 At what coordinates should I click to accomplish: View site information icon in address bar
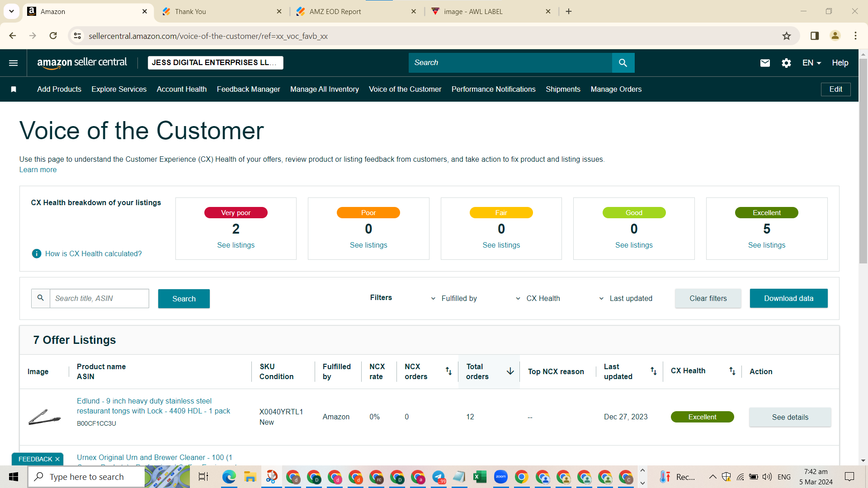point(78,36)
